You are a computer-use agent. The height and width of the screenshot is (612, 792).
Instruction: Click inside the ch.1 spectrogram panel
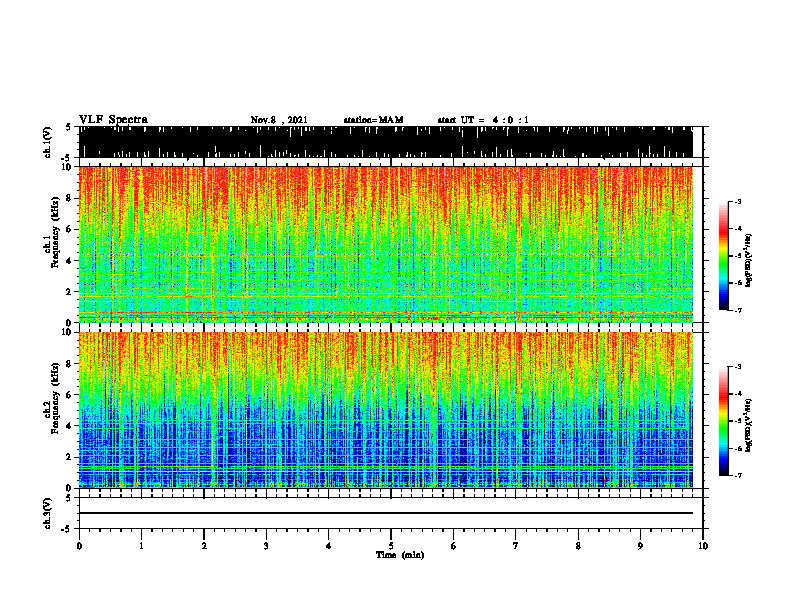385,244
